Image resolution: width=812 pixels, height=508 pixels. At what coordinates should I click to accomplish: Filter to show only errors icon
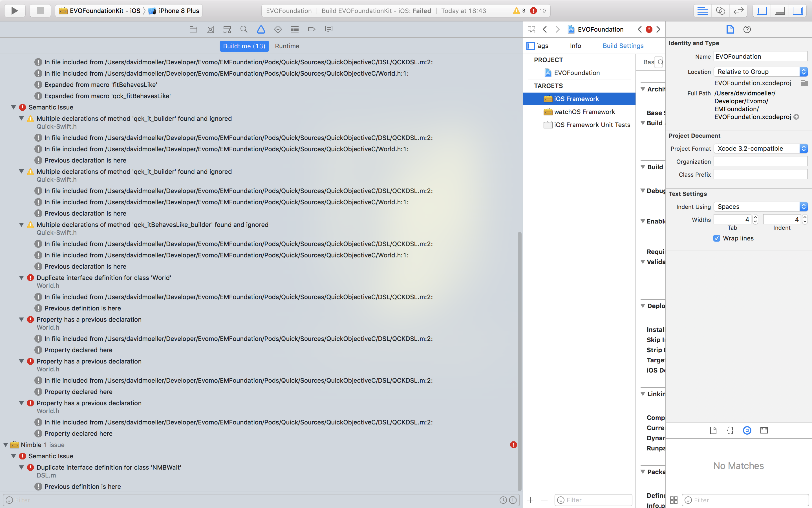pyautogui.click(x=513, y=500)
